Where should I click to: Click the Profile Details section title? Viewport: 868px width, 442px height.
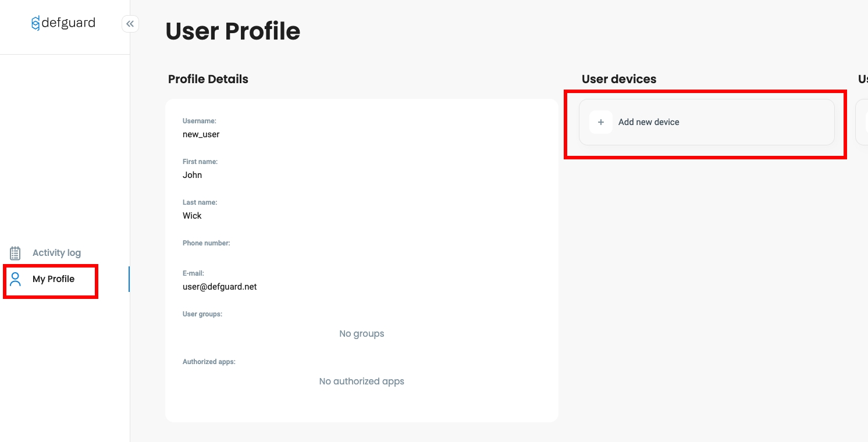208,79
